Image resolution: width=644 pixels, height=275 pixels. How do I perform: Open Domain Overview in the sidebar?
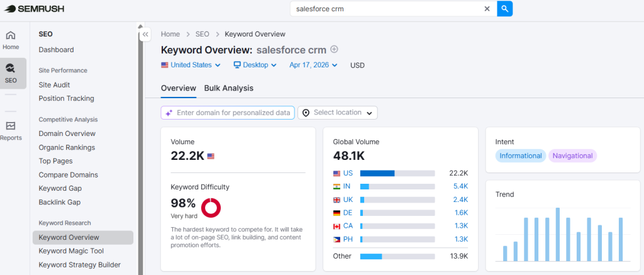67,133
